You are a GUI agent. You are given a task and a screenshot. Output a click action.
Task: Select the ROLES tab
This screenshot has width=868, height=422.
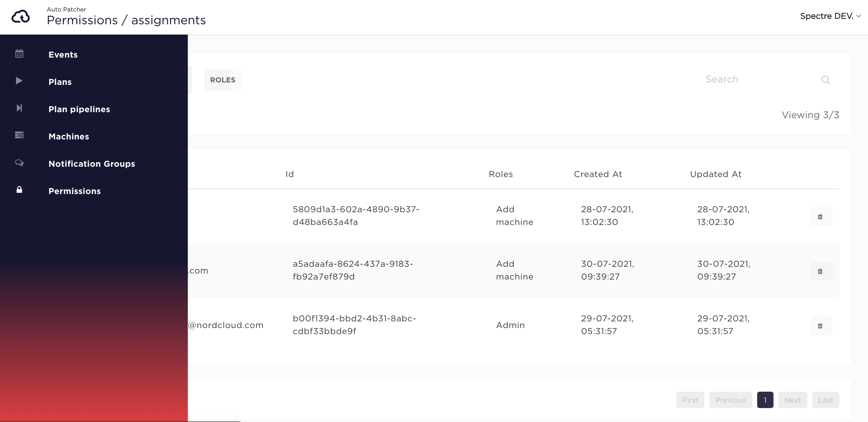point(223,80)
